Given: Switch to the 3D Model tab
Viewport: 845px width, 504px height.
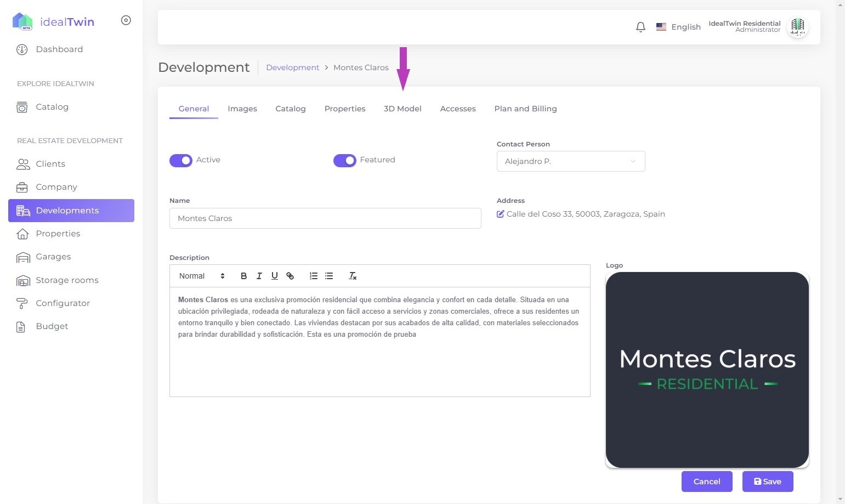Looking at the screenshot, I should tap(402, 109).
